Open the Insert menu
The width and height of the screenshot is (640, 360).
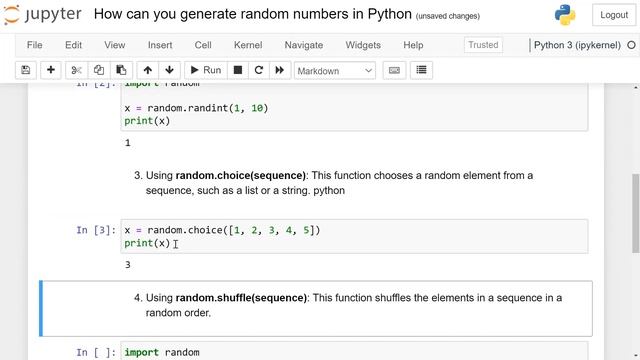click(160, 45)
